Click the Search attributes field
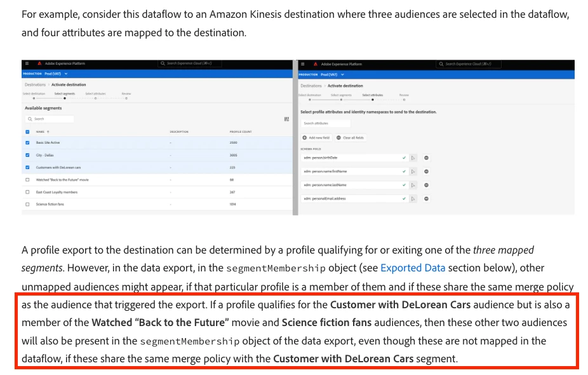The height and width of the screenshot is (375, 588). [326, 123]
